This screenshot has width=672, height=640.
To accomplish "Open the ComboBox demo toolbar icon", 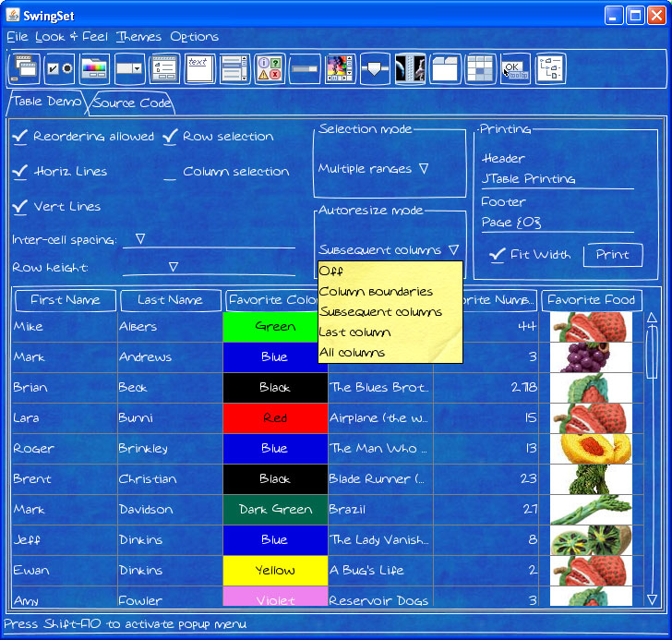I will tap(128, 68).
